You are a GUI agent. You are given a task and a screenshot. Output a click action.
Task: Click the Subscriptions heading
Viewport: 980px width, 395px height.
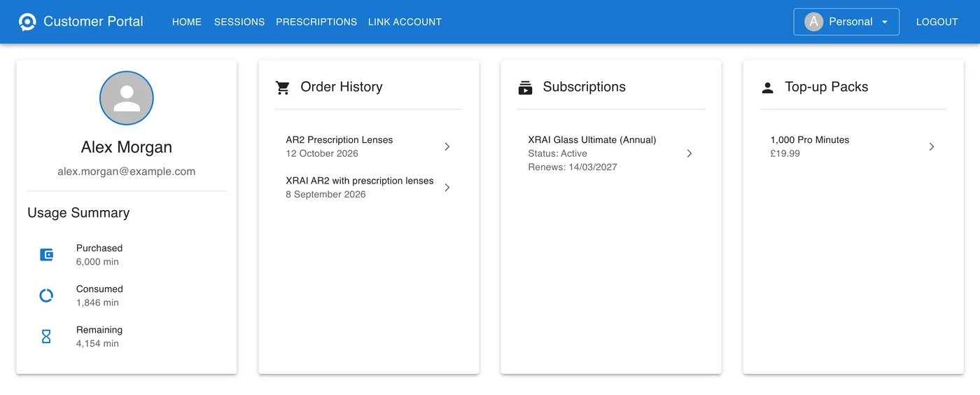(584, 87)
